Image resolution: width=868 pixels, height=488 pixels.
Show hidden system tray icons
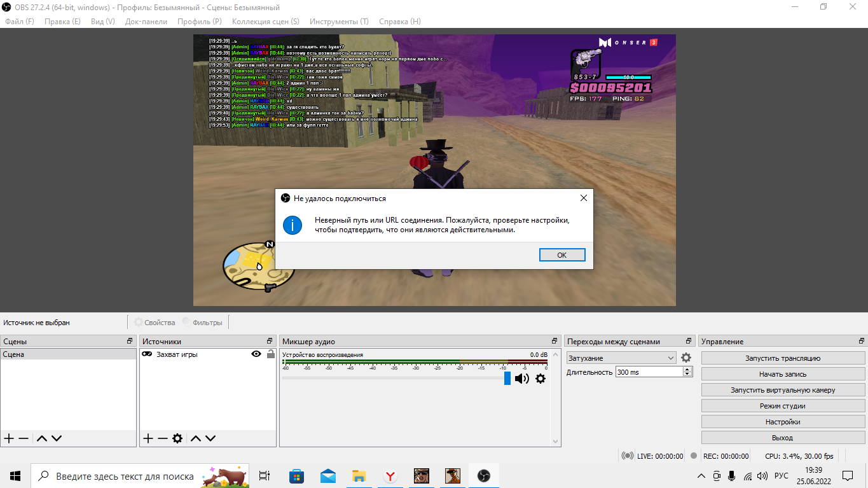click(701, 475)
